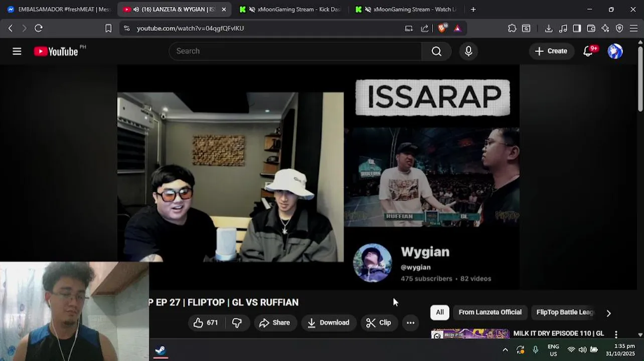Click the YouTube search magnifier button

coord(436,51)
